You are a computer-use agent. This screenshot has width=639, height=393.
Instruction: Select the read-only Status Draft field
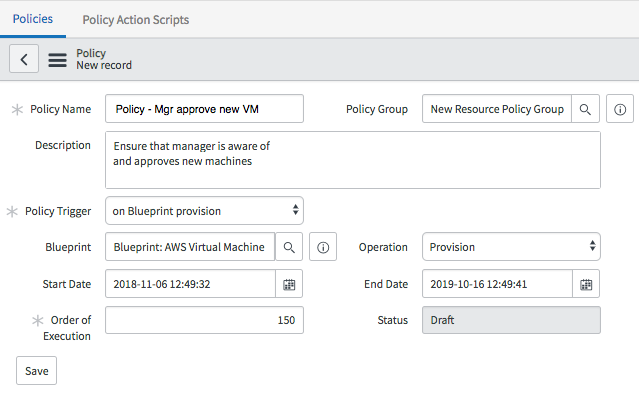[x=511, y=320]
